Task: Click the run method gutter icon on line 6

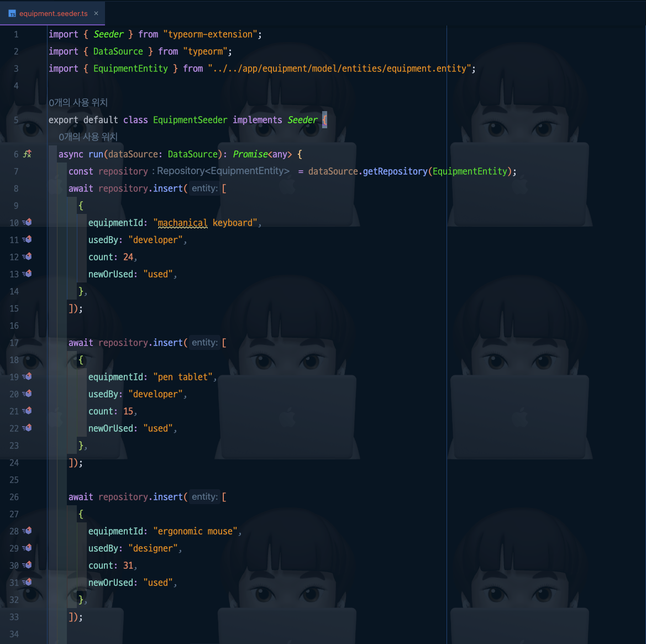Action: pos(27,154)
